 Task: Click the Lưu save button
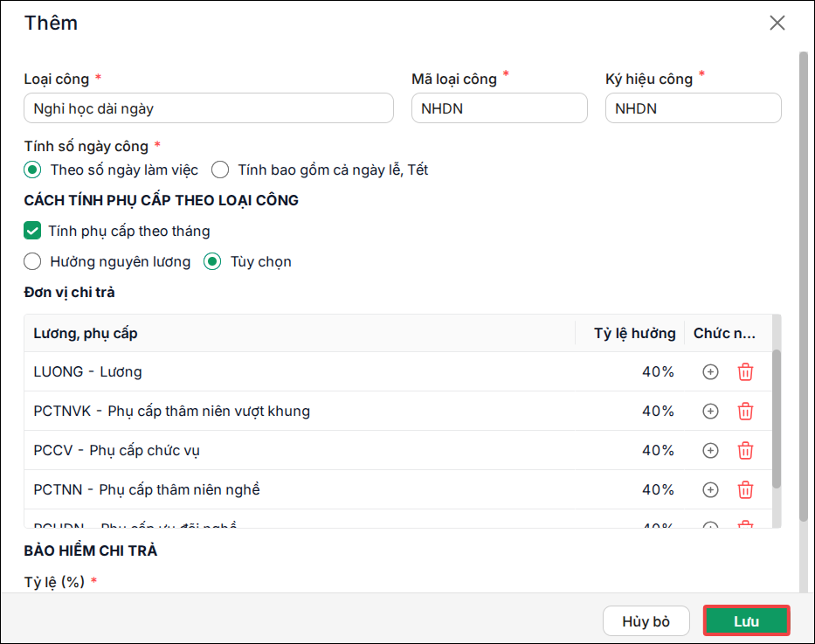(x=746, y=620)
